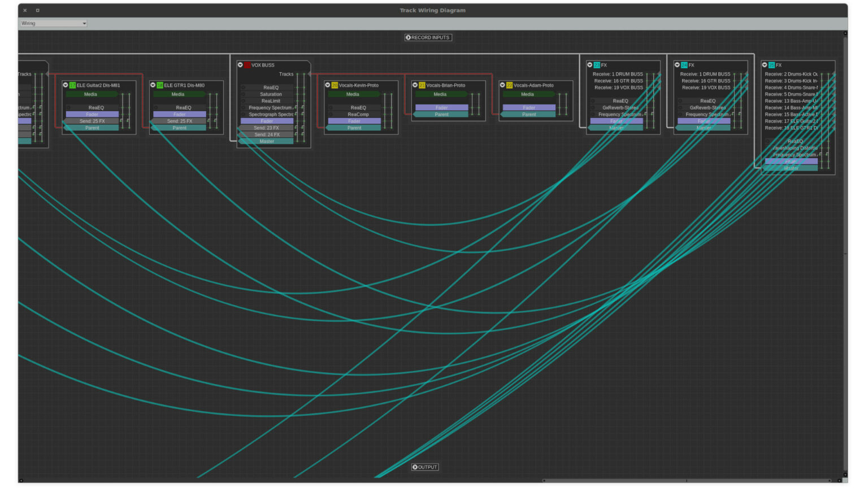Select Send: 25 FX on ELE Guitar2
This screenshot has height=488, width=868.
[x=92, y=121]
